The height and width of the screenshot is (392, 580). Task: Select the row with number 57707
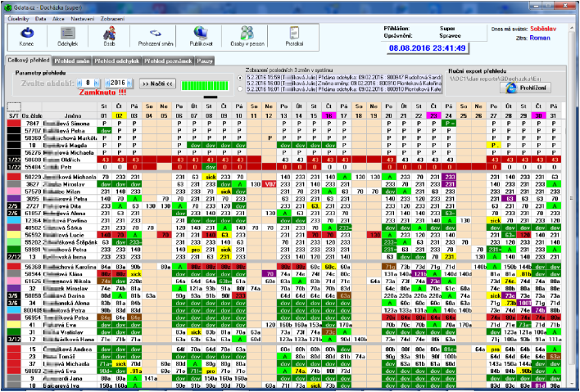click(284, 130)
